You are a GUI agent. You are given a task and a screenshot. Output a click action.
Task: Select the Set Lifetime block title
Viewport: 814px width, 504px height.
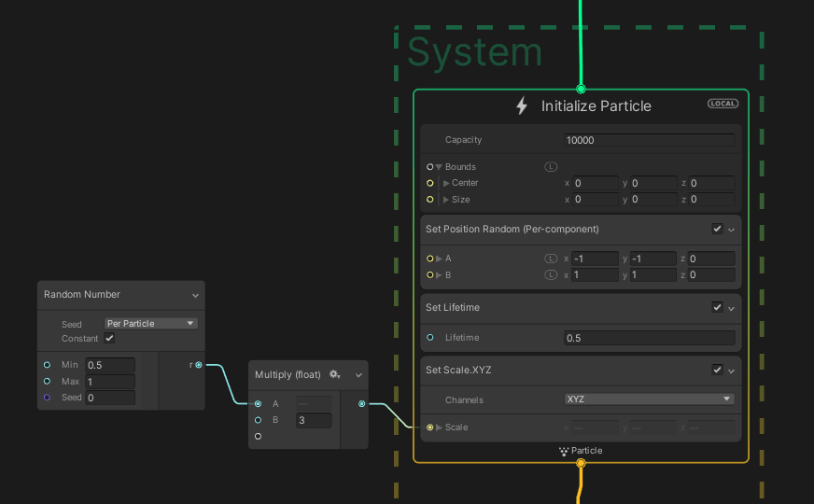tap(453, 307)
